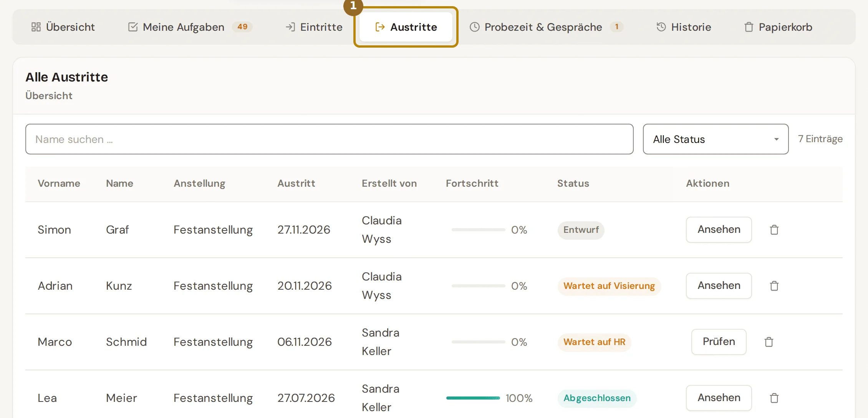The image size is (868, 418).
Task: Select the Austritte tab
Action: 406,27
